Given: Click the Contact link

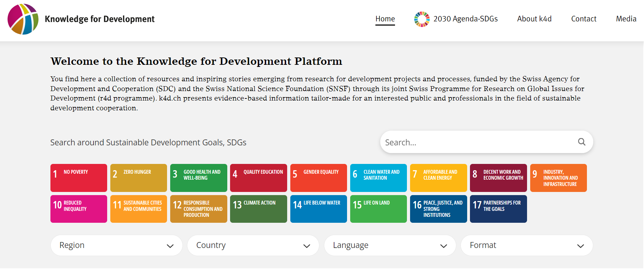Looking at the screenshot, I should 583,19.
